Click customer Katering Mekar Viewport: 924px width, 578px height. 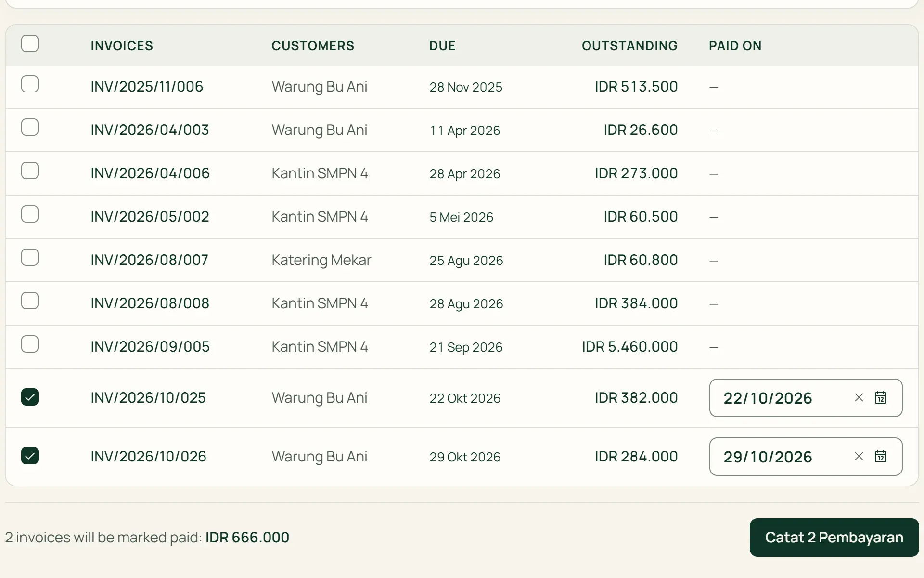click(321, 260)
